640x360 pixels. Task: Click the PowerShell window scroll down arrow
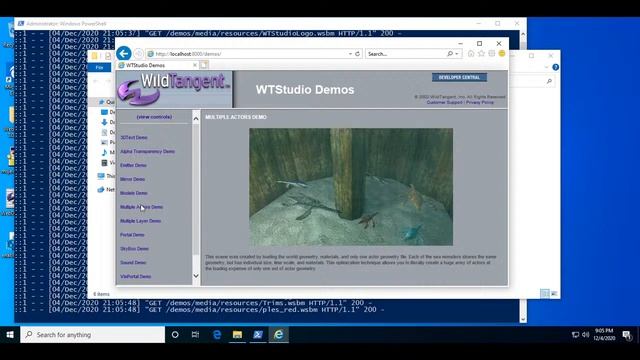[x=523, y=319]
